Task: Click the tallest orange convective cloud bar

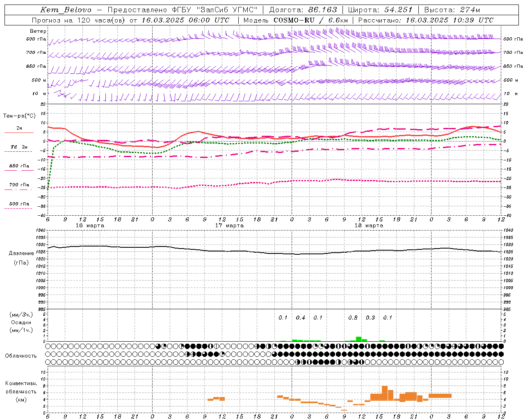Action: (385, 393)
